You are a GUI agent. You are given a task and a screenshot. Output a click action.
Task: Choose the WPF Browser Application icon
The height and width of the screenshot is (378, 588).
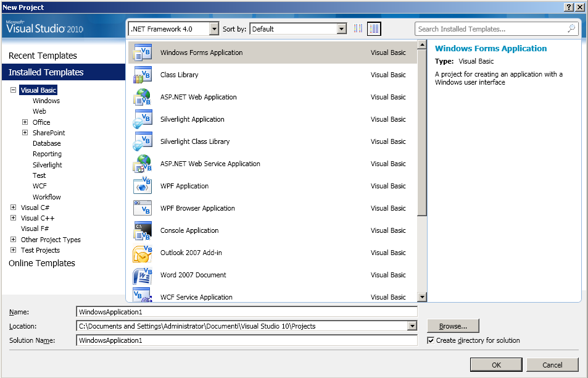point(143,208)
